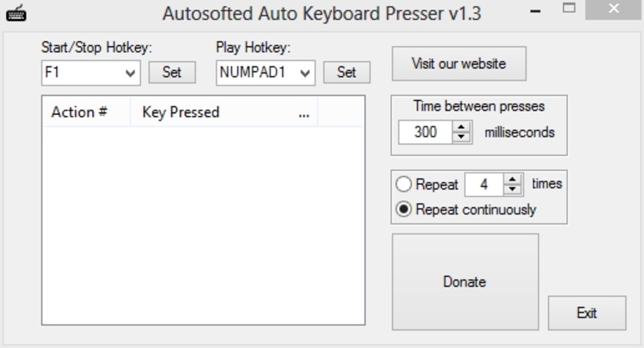Increase repeat count with up arrow
Screen dimensions: 644x348
click(x=513, y=180)
